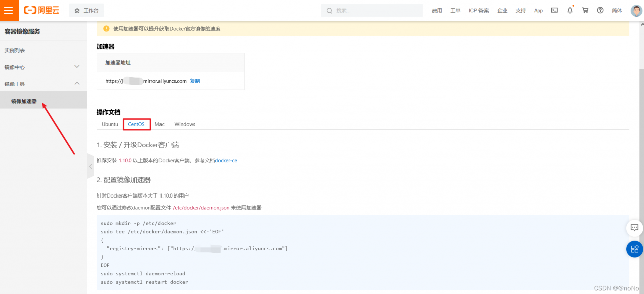Switch to the Windows tab
This screenshot has width=644, height=294.
click(x=185, y=124)
